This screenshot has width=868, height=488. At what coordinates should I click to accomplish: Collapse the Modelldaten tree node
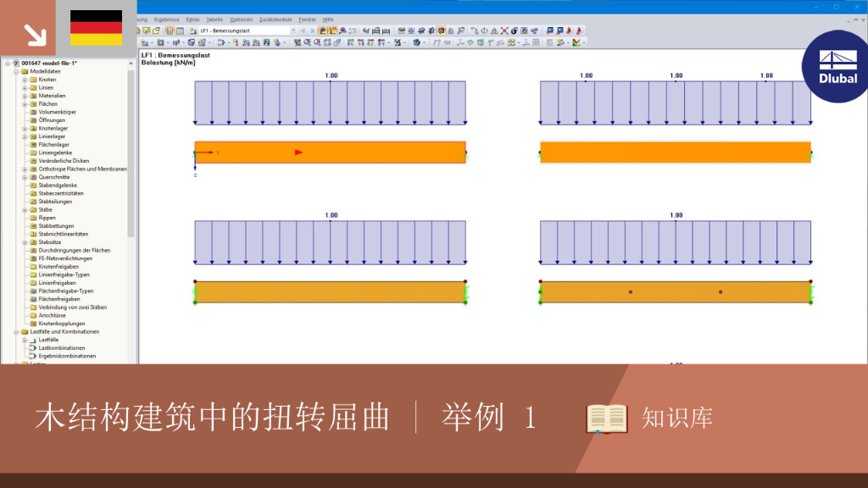pos(16,72)
